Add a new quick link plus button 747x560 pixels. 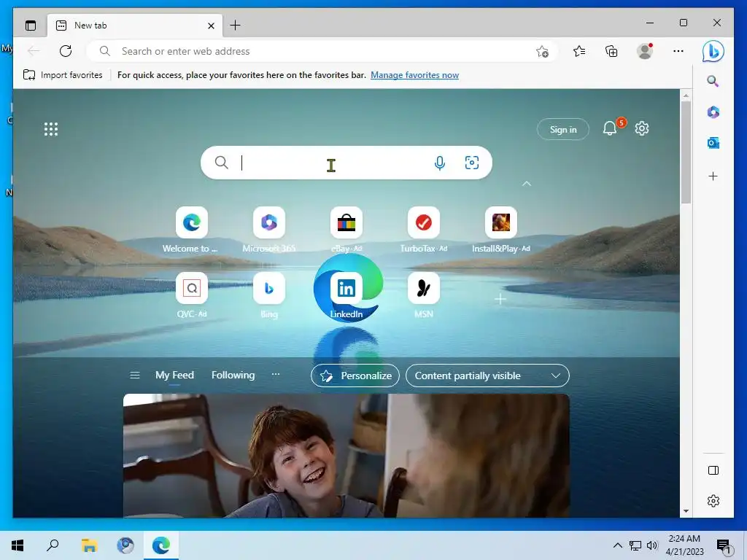click(500, 299)
